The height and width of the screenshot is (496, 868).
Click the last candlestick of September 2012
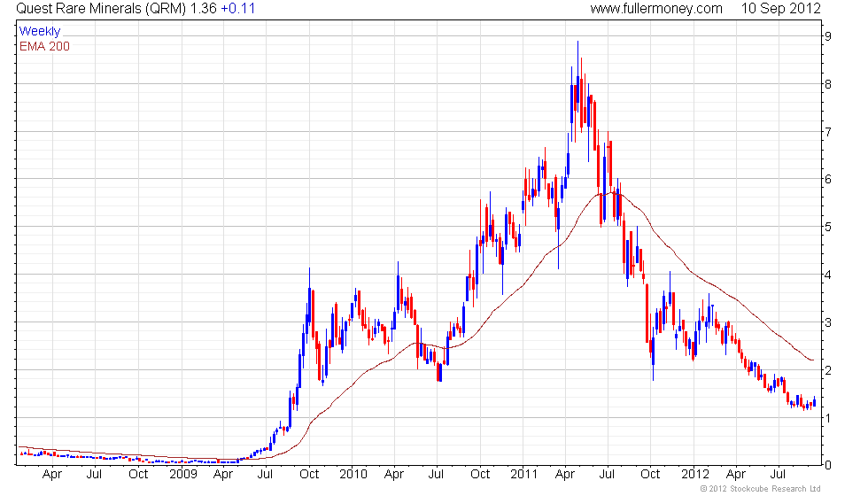point(814,402)
